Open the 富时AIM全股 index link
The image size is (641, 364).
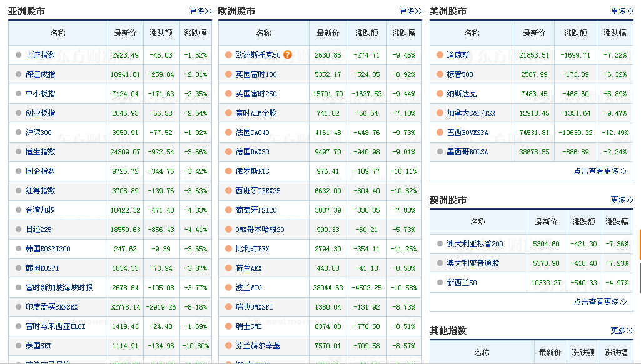[x=256, y=113]
